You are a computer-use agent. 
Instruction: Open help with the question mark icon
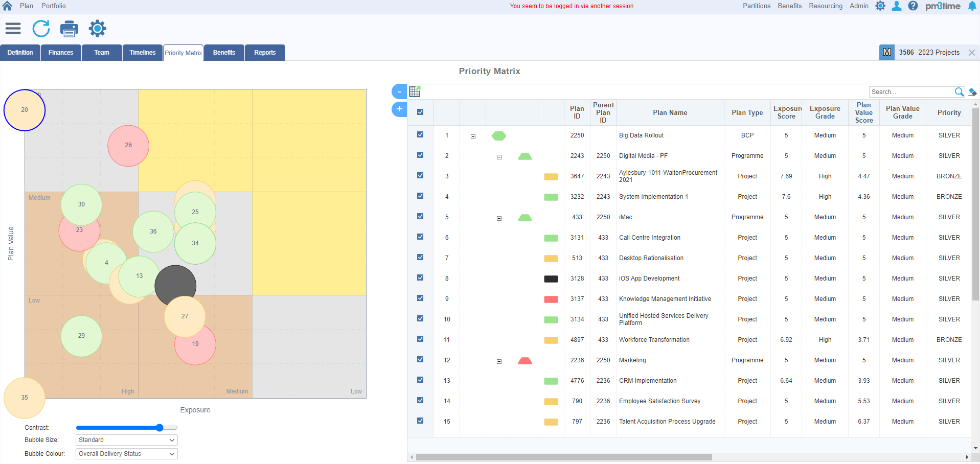914,6
